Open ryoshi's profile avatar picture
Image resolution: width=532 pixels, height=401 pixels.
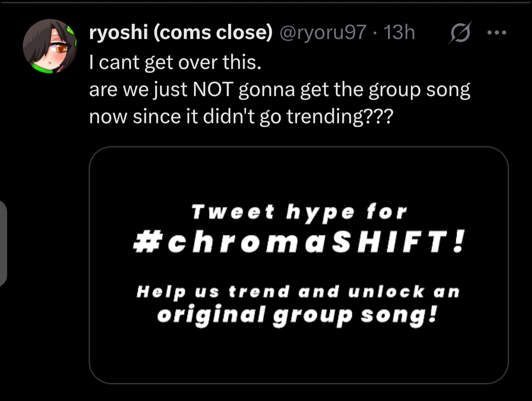coord(50,48)
